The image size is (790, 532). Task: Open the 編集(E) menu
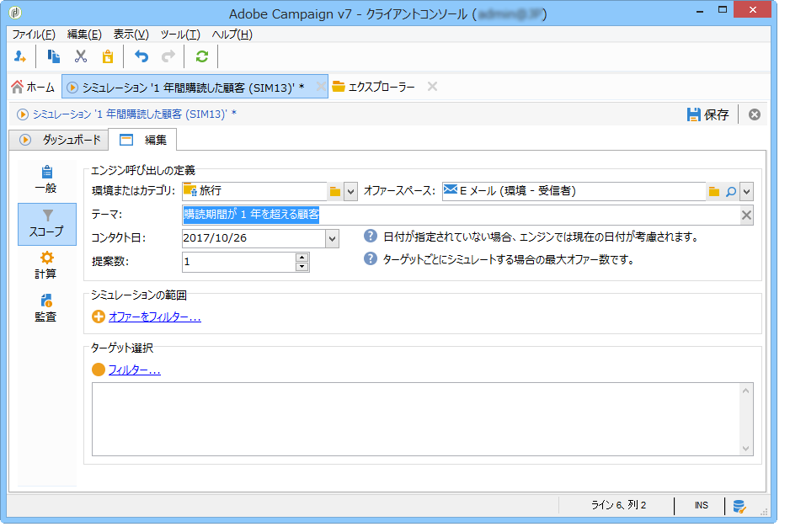(x=84, y=35)
